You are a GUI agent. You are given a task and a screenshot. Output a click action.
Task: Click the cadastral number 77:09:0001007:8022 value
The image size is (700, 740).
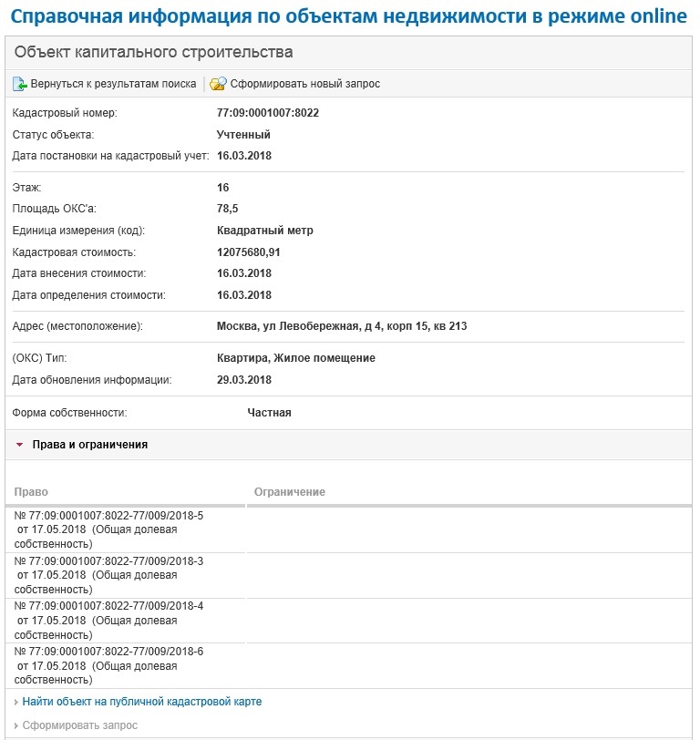tap(267, 113)
